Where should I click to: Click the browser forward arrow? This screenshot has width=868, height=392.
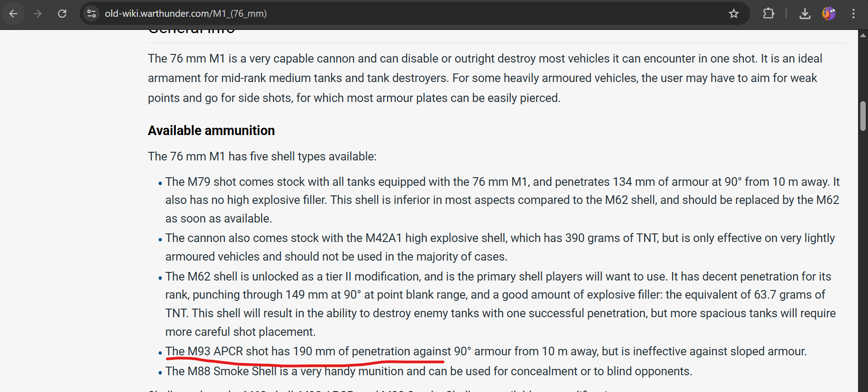[38, 14]
